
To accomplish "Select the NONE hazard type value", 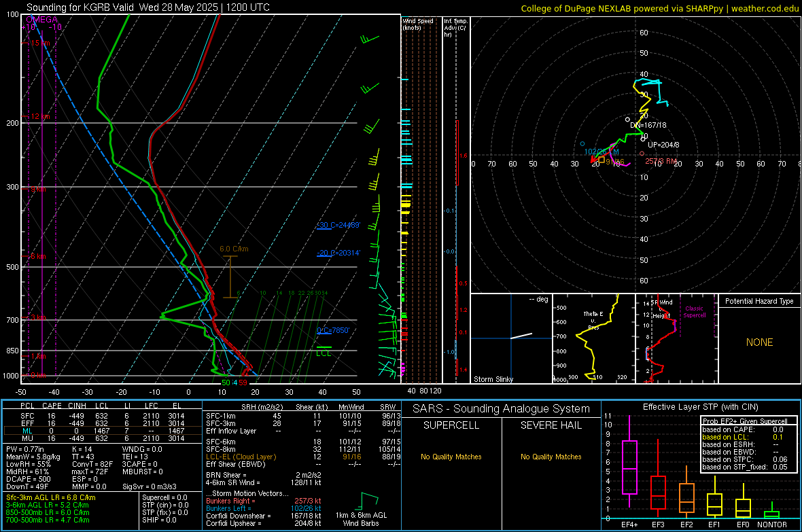I will [760, 342].
